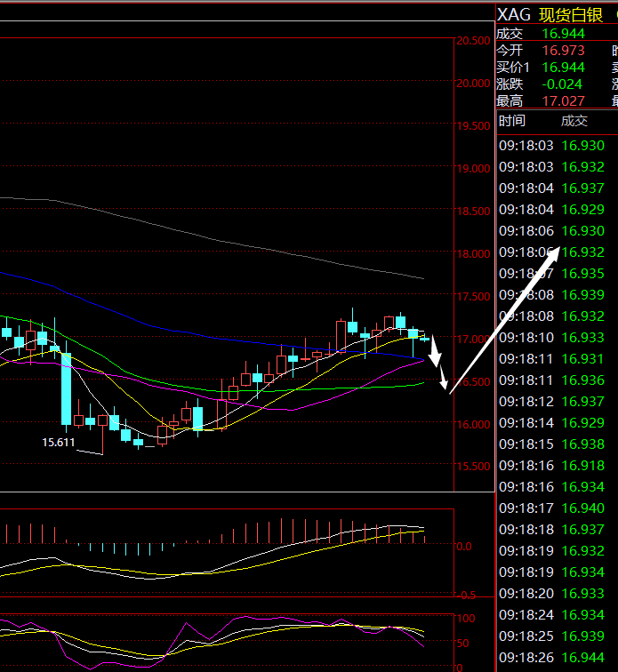Click the 0.0 MACD axis label

coord(464,547)
